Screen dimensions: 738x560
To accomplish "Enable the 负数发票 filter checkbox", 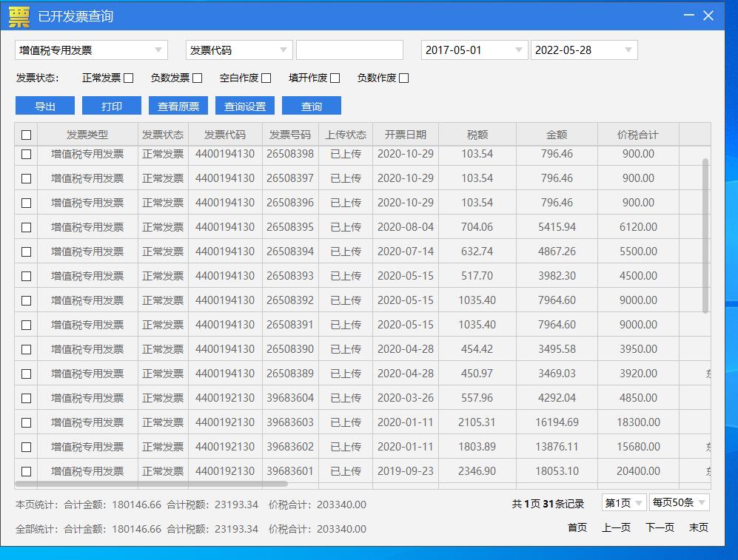I will (197, 77).
